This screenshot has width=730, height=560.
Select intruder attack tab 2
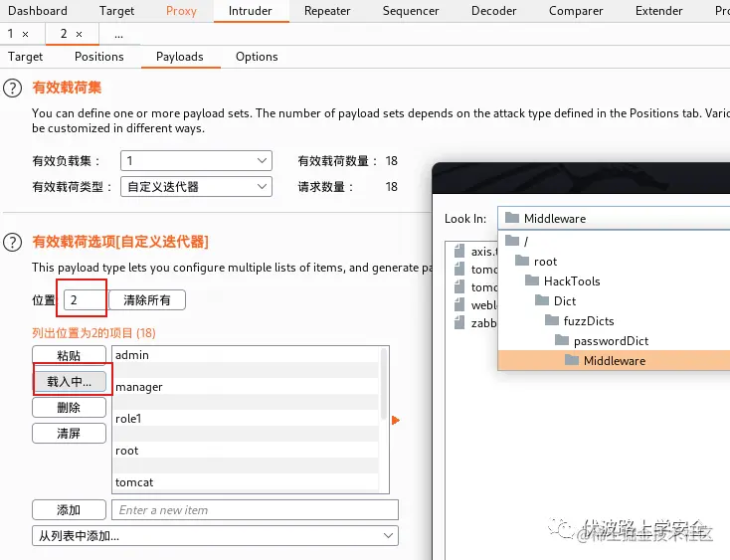pyautogui.click(x=64, y=34)
